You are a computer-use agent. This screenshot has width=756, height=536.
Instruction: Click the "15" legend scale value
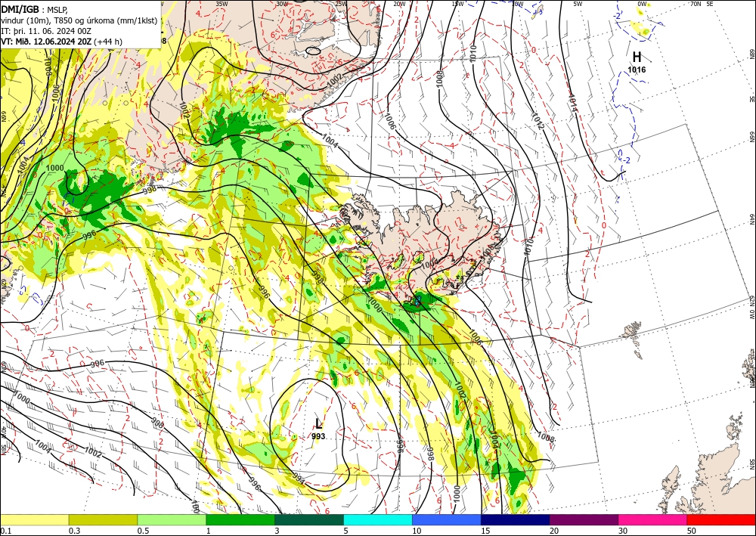coord(485,531)
